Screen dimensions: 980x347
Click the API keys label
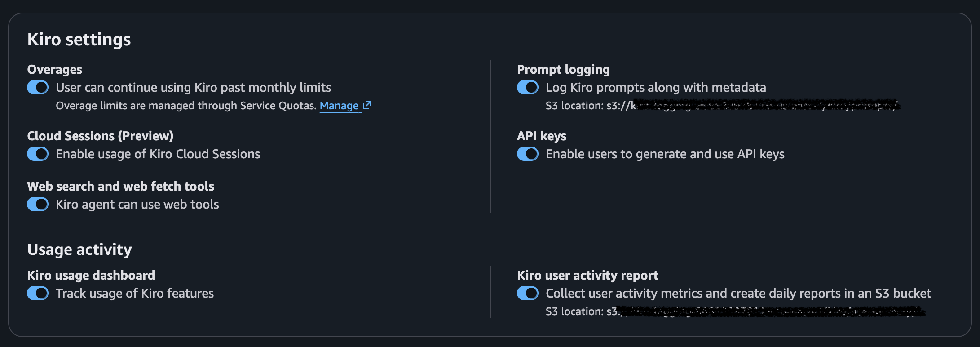click(542, 136)
